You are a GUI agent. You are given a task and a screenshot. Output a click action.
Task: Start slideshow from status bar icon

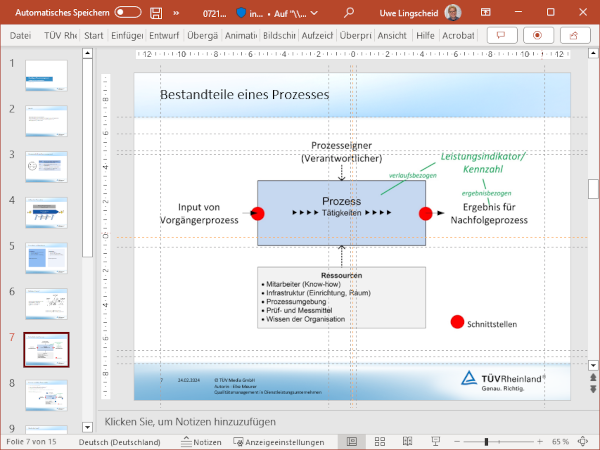(x=436, y=441)
